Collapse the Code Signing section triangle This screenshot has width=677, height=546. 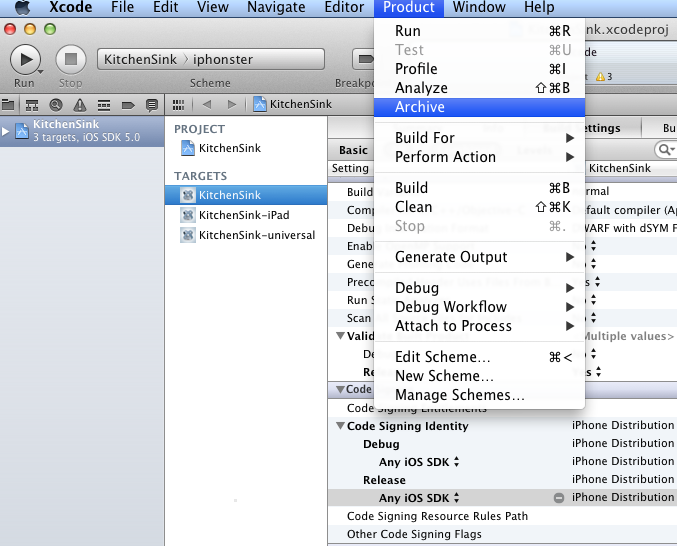tap(340, 389)
